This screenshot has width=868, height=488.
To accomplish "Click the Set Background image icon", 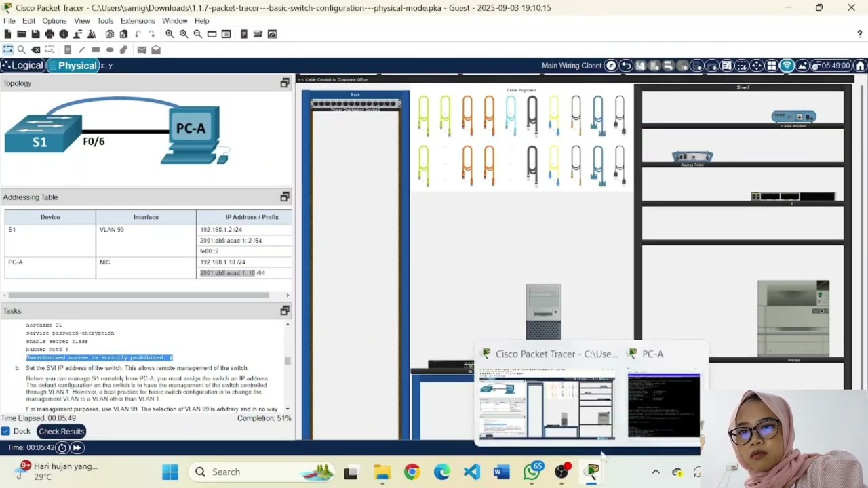I will [x=802, y=66].
